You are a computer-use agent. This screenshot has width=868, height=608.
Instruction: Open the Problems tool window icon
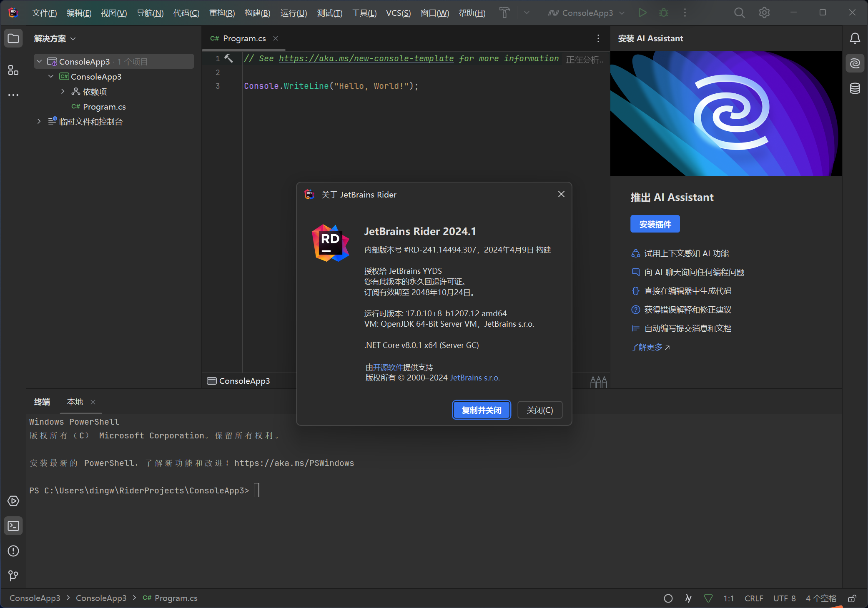coord(13,551)
